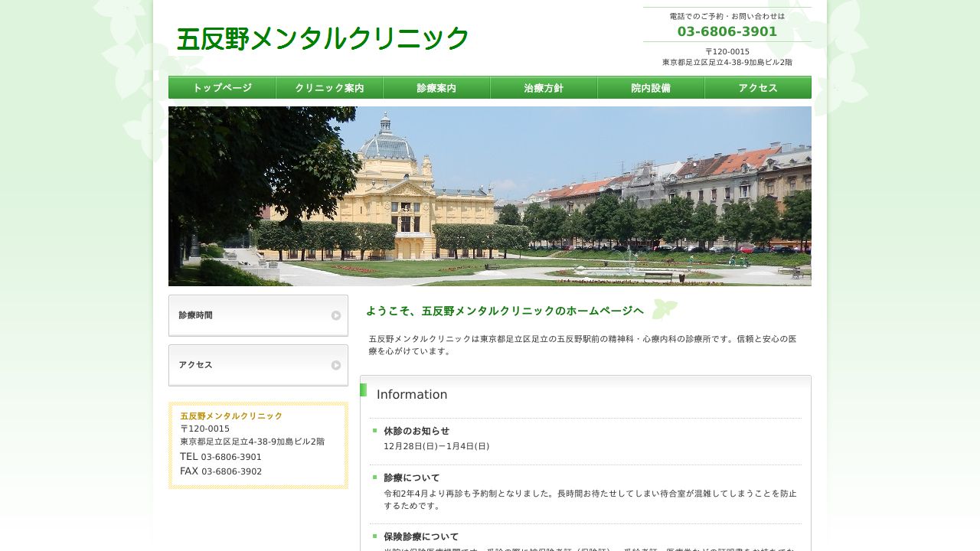Click the header phone number 03-6806-3901
The image size is (980, 551).
pos(727,31)
